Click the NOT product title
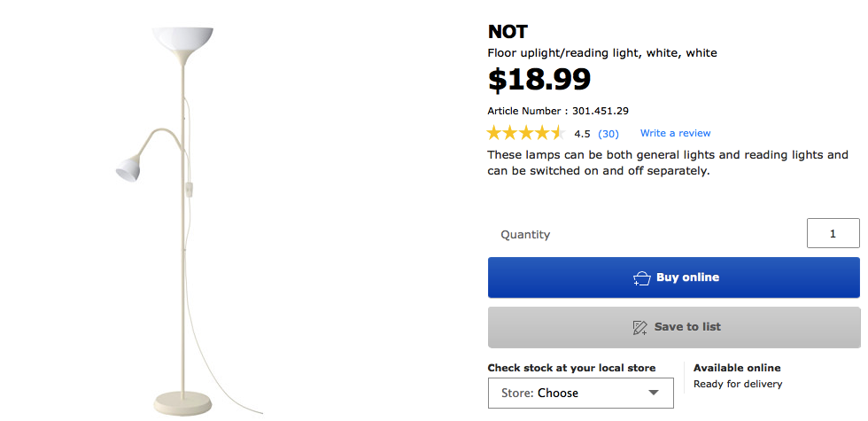The image size is (868, 421). click(508, 32)
